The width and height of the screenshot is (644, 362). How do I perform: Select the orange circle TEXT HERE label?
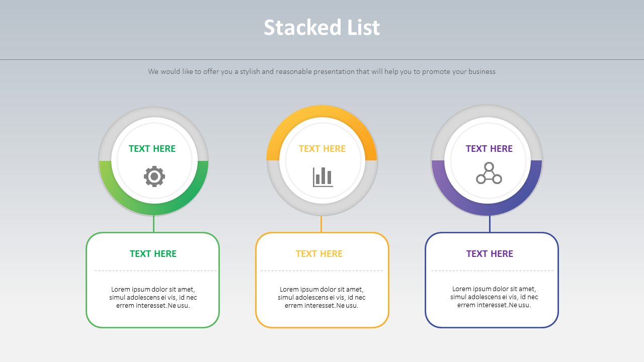click(x=322, y=148)
